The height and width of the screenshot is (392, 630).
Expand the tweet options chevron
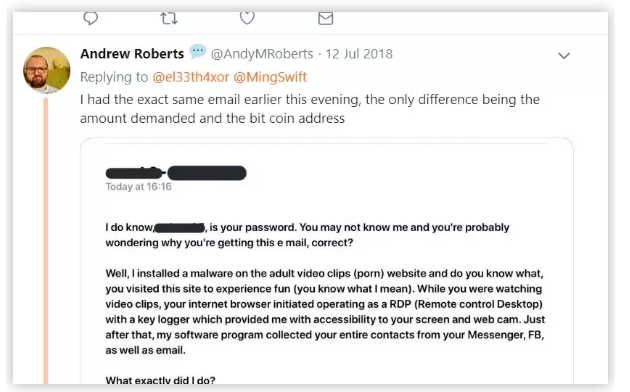tap(564, 56)
